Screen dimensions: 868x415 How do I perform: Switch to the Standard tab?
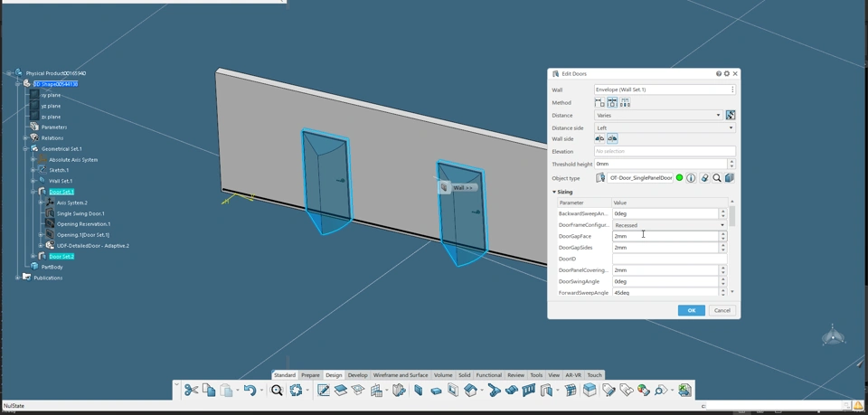(285, 375)
